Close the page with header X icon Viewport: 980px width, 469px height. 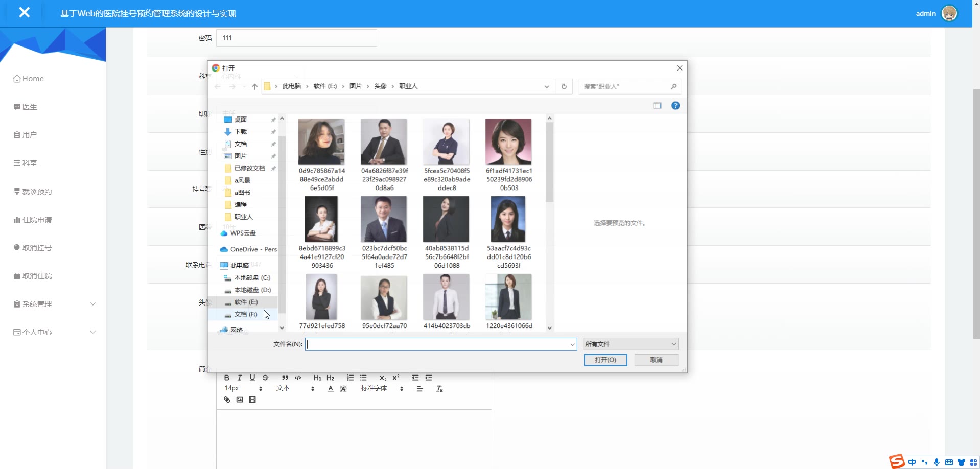[24, 12]
